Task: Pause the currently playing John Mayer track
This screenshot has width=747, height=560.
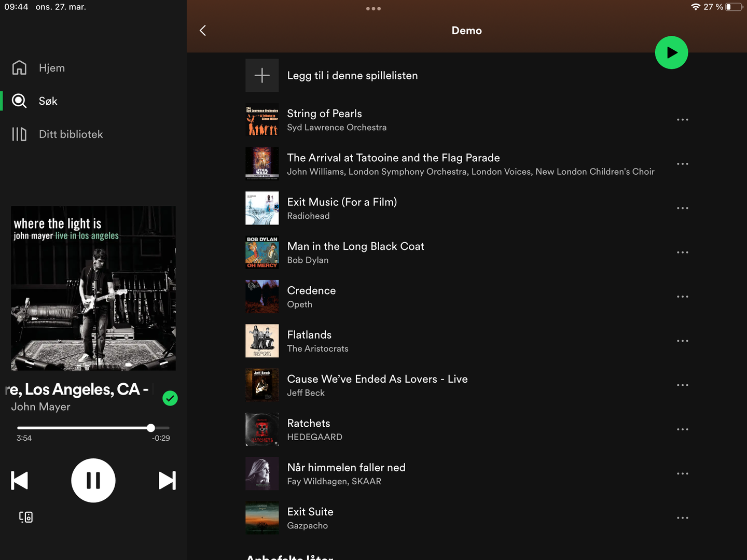Action: [x=93, y=481]
